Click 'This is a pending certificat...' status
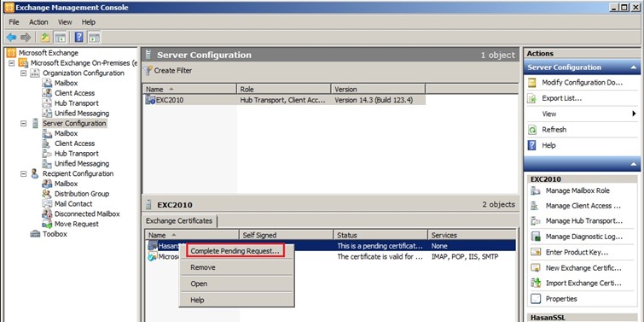 380,246
